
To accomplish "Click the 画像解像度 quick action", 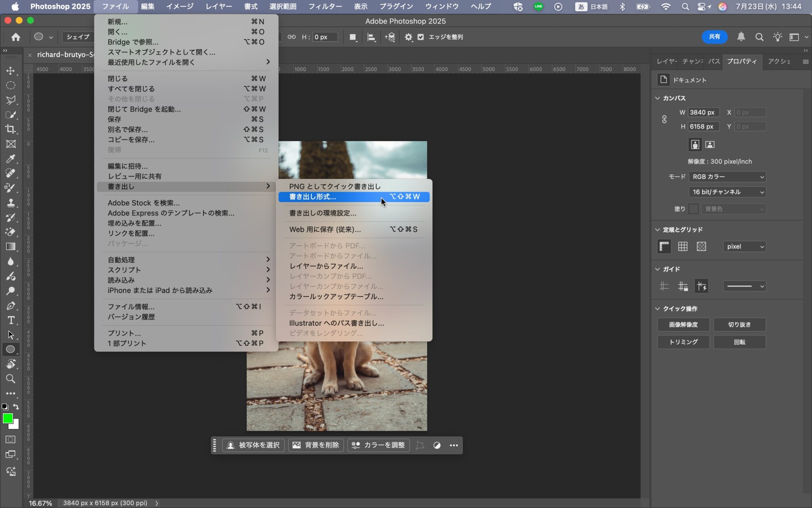I will coord(683,324).
